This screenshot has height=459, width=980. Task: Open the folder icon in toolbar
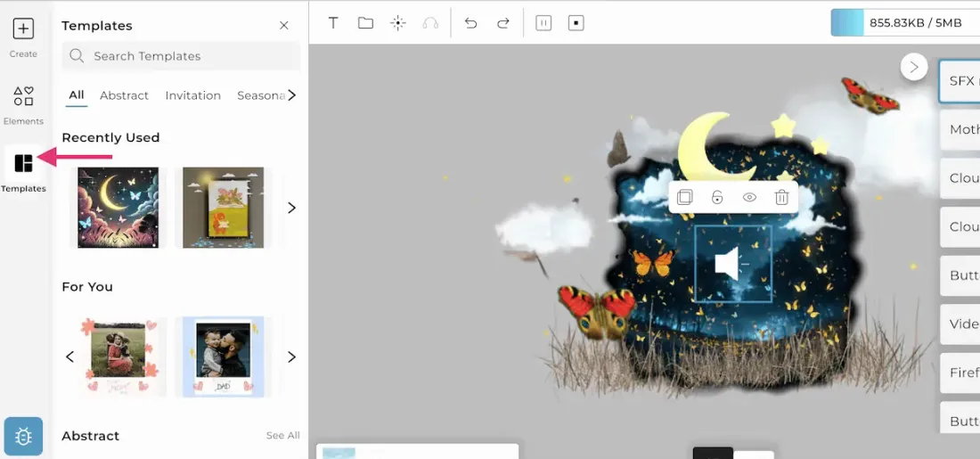click(x=365, y=23)
